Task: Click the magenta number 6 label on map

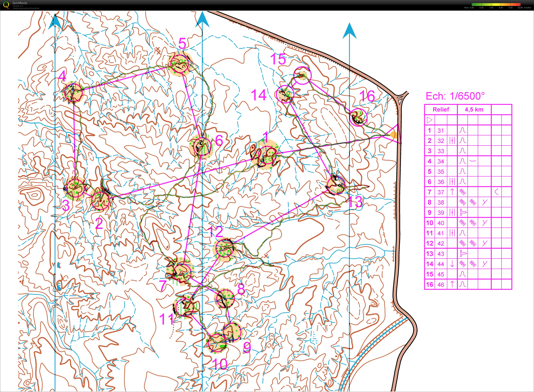Action: [x=219, y=140]
